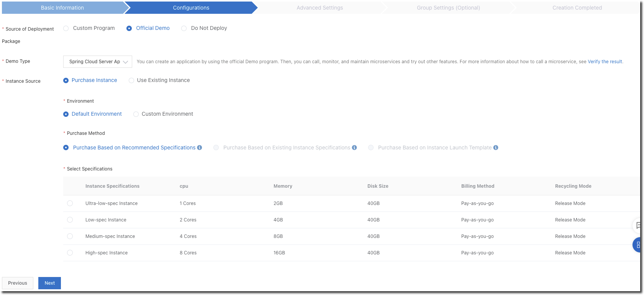Click the Medium-spec Instance text
This screenshot has width=644, height=295.
tap(110, 236)
